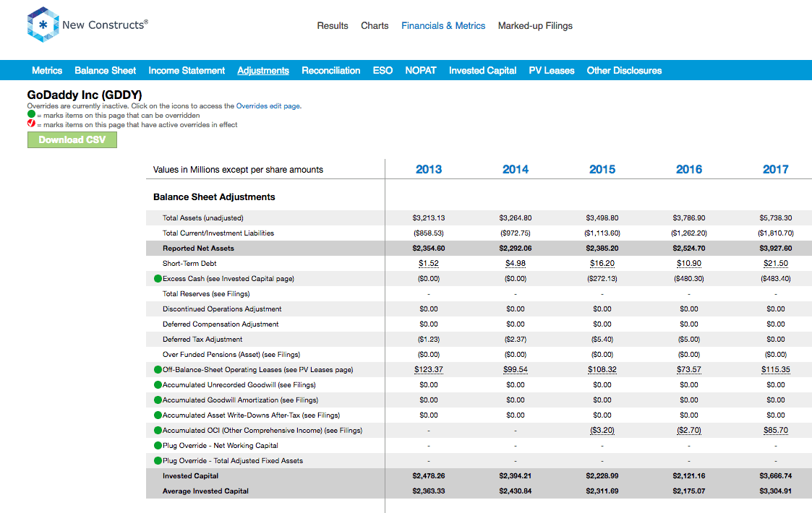Click green override dot beside Excess Cash
Screen dimensions: 812x513
[x=158, y=278]
